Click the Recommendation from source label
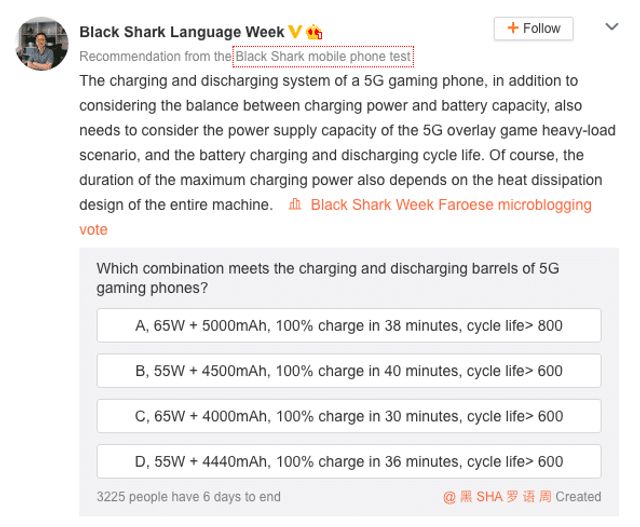640x527 pixels. point(155,57)
